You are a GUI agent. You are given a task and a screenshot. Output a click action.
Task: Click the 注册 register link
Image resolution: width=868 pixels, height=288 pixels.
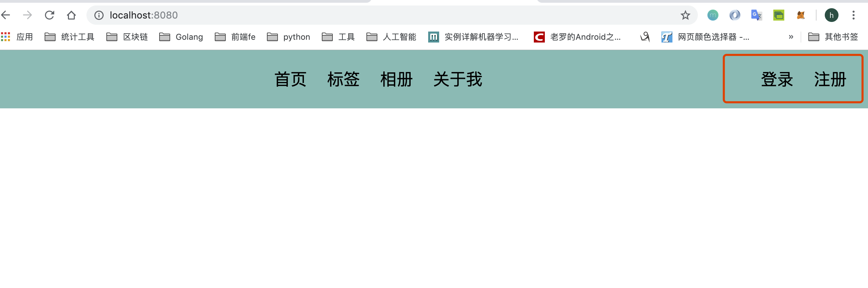(830, 79)
